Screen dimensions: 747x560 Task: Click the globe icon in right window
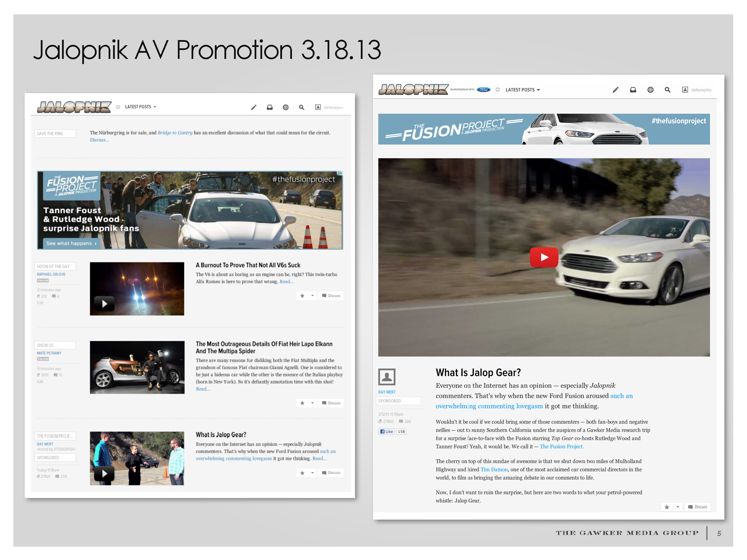[x=650, y=90]
